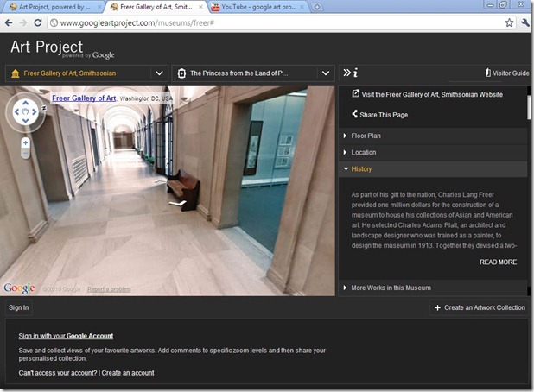Bookmark the page with the star icon
The width and height of the screenshot is (534, 392).
(x=509, y=22)
